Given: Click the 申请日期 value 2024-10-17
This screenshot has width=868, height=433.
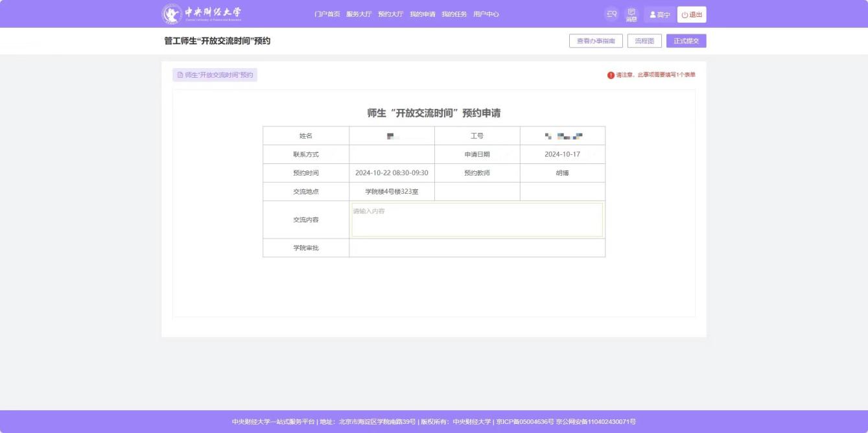Looking at the screenshot, I should click(x=562, y=155).
